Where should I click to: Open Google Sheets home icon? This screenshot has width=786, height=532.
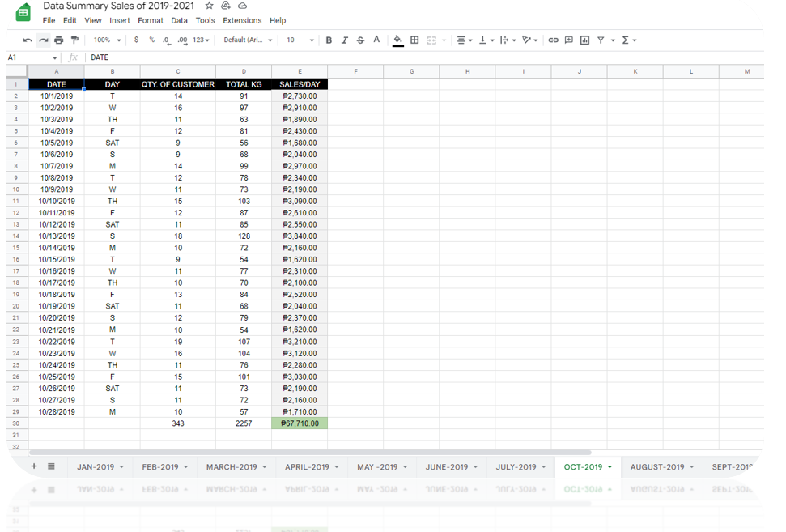coord(23,12)
